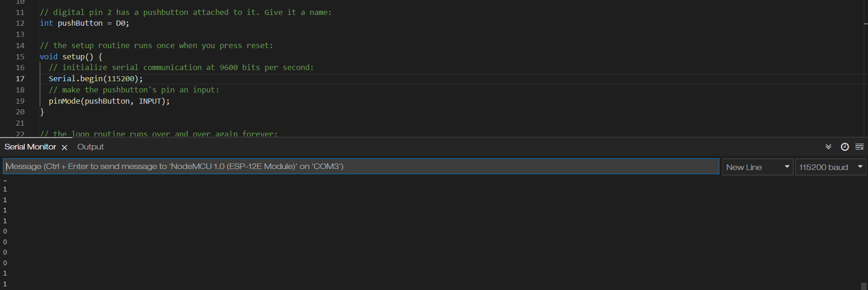
Task: Click the arrow on the New Line dropdown
Action: (787, 167)
